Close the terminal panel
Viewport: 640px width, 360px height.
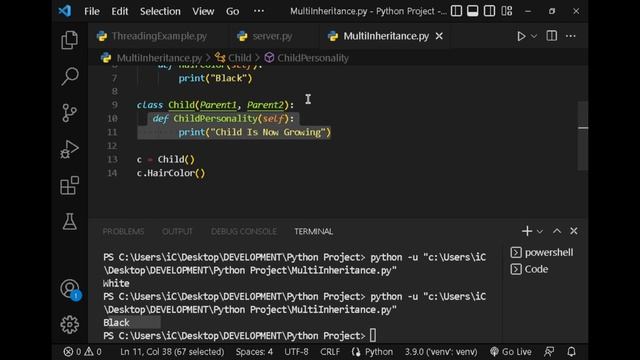[x=574, y=231]
